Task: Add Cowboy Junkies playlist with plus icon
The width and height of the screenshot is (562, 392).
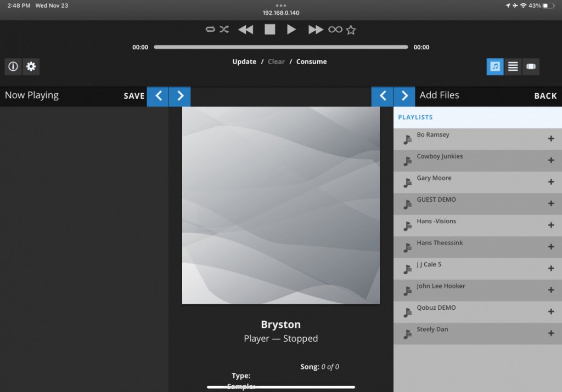Action: pos(551,160)
